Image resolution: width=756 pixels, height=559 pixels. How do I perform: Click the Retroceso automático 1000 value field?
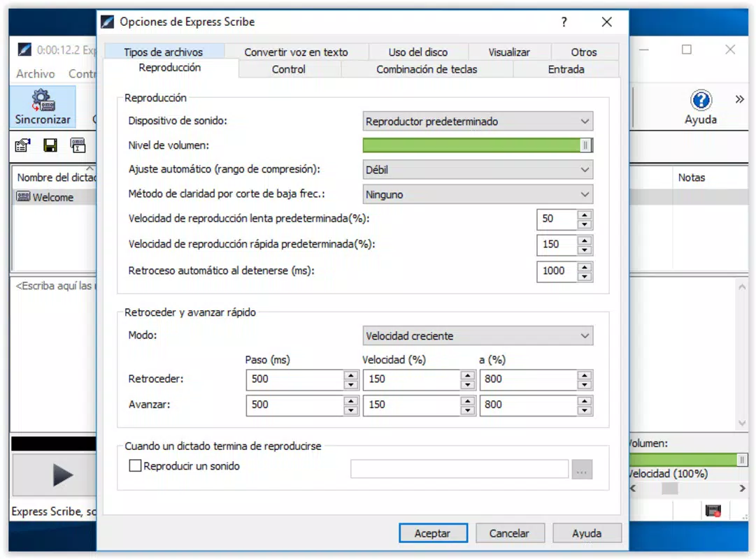tap(557, 271)
